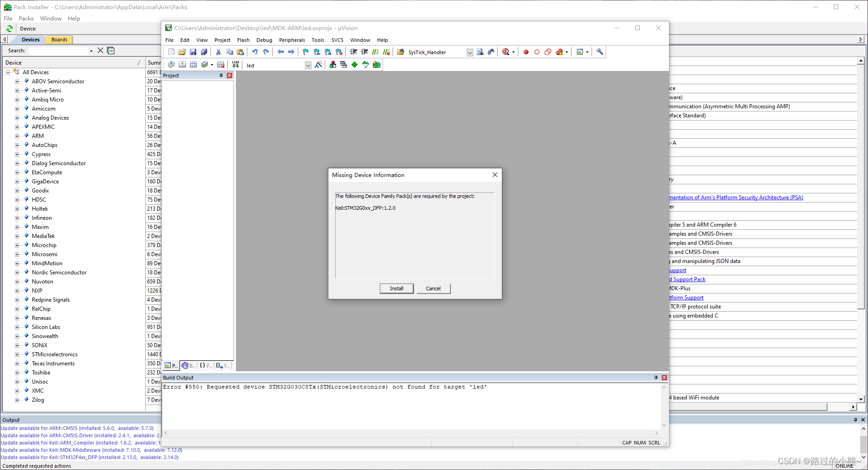Image resolution: width=868 pixels, height=470 pixels.
Task: Collapse the All Devices tree node
Action: 8,72
